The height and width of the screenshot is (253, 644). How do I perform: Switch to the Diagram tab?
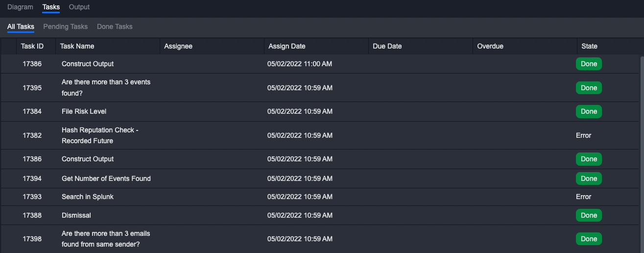pos(20,7)
